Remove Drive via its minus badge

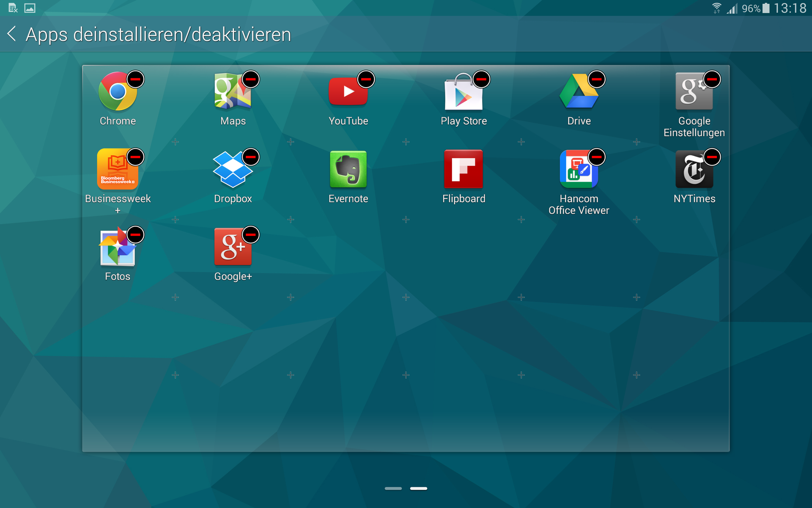pos(597,79)
